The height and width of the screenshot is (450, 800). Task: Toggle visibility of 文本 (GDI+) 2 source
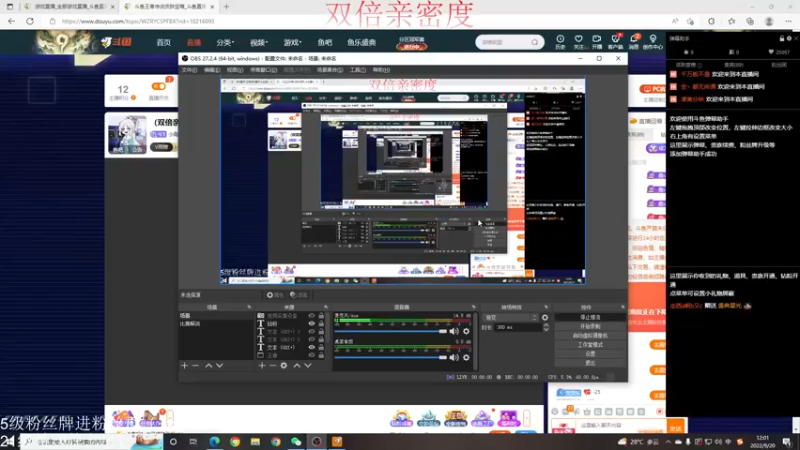point(311,339)
